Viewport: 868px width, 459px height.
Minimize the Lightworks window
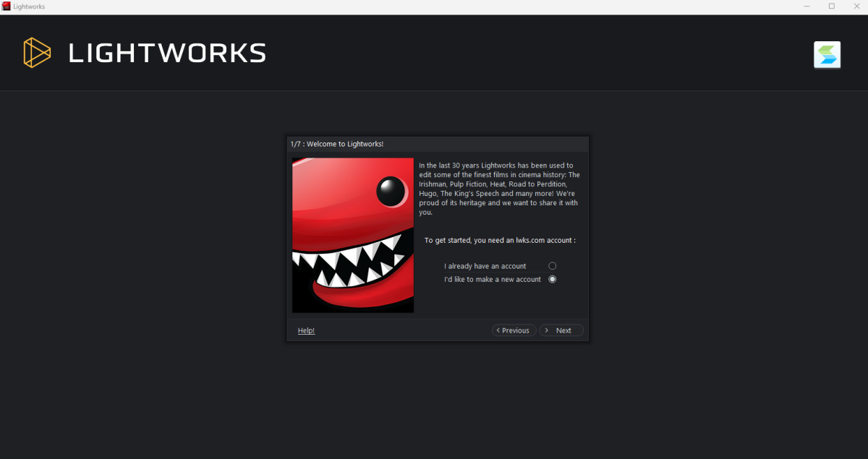807,7
